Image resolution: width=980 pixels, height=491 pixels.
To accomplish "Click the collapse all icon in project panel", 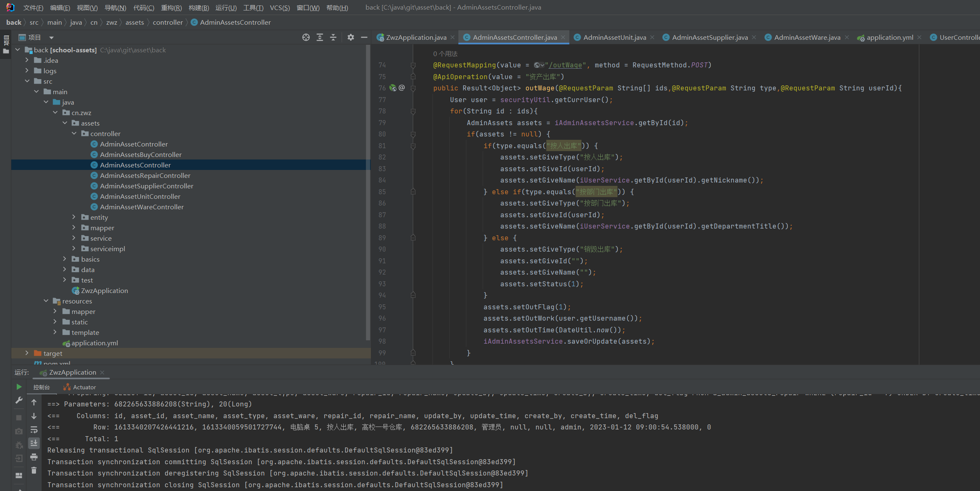I will 333,37.
